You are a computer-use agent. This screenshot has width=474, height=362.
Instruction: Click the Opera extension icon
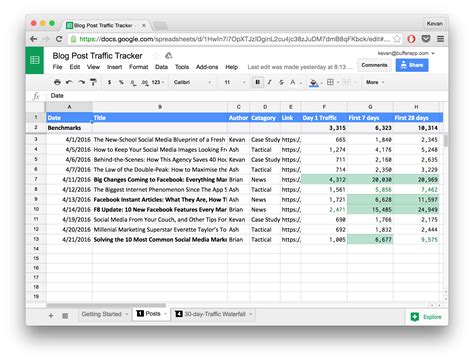[412, 39]
